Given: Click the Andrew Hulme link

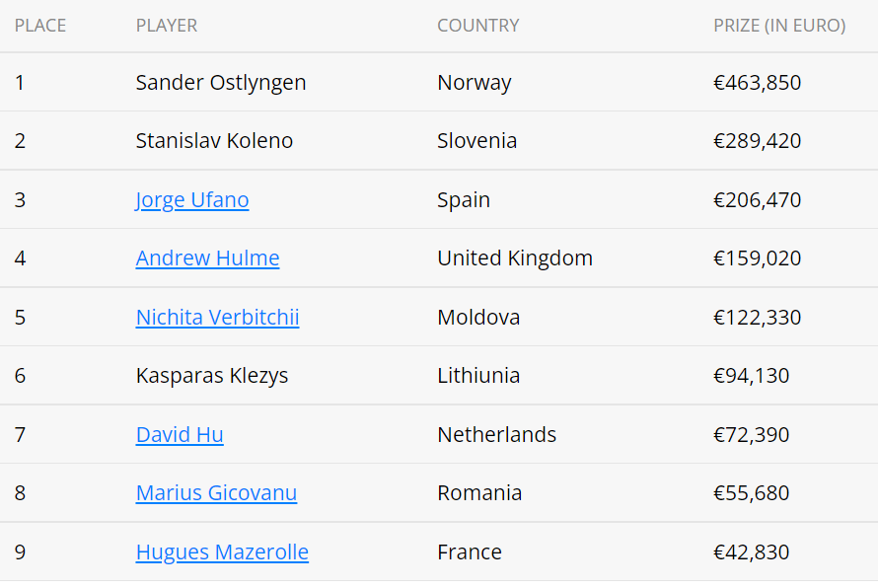Looking at the screenshot, I should [207, 258].
